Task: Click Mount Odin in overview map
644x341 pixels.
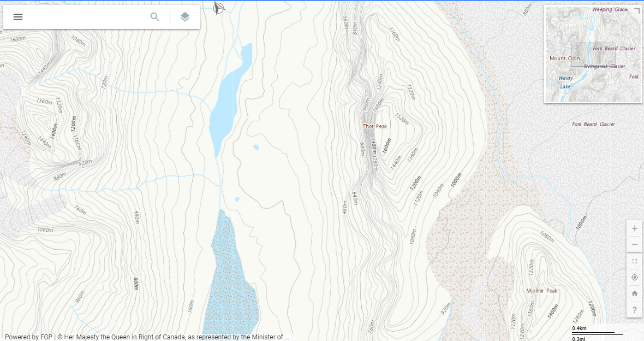Action: click(565, 58)
